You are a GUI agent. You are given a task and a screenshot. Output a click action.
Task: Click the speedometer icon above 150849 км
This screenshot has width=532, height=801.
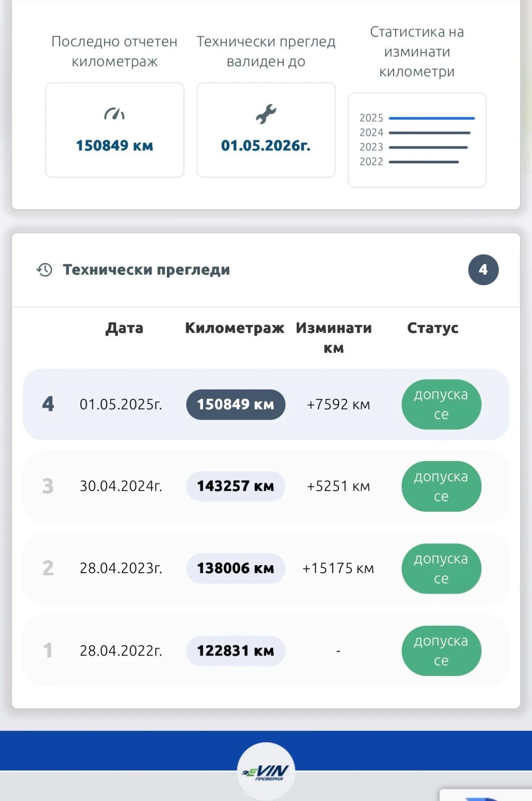click(x=114, y=114)
